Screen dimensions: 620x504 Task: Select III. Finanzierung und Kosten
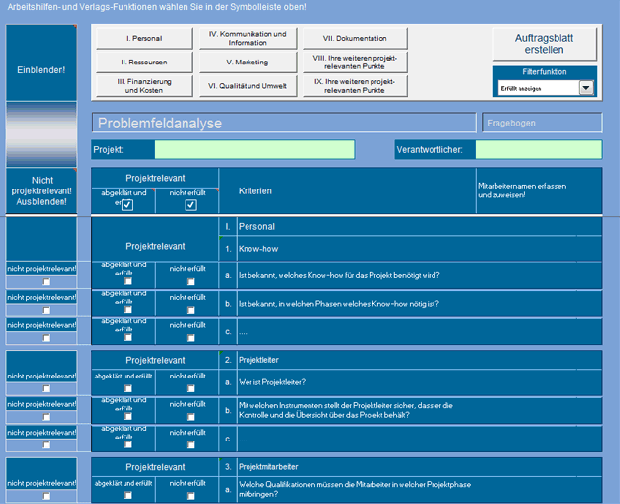(x=143, y=86)
